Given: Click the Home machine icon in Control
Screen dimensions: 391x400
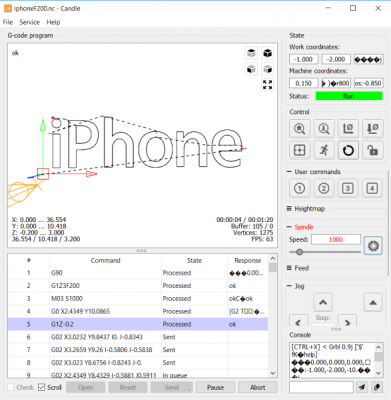Looking at the screenshot, I should 299,129.
